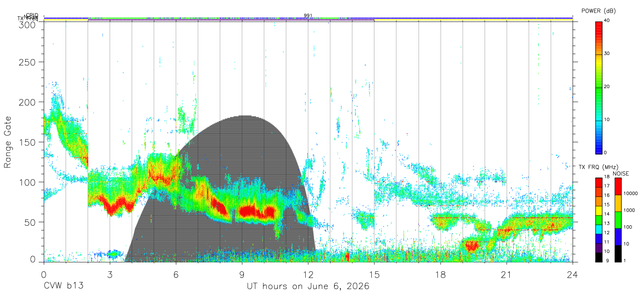Click the 17 label in the TX FRQ legend

[x=607, y=186]
